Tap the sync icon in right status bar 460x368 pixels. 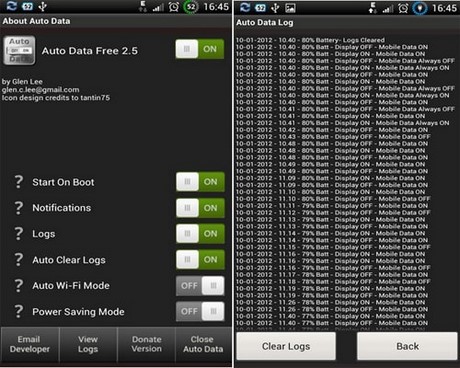[245, 7]
